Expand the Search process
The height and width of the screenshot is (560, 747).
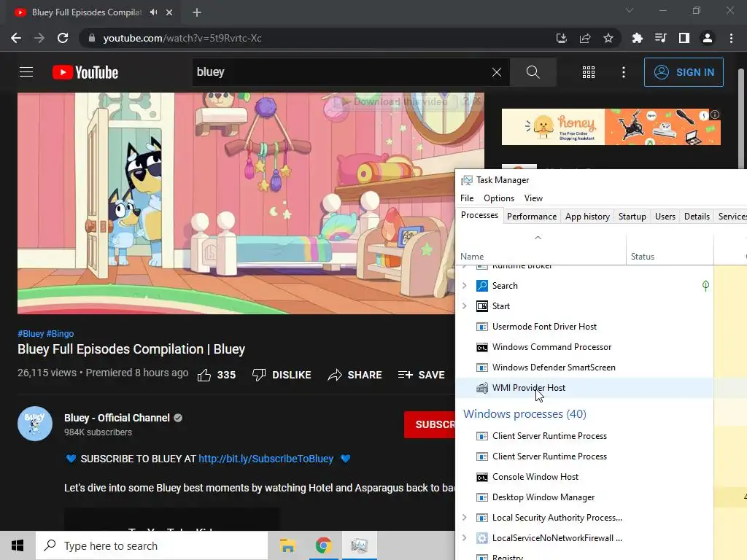(465, 285)
